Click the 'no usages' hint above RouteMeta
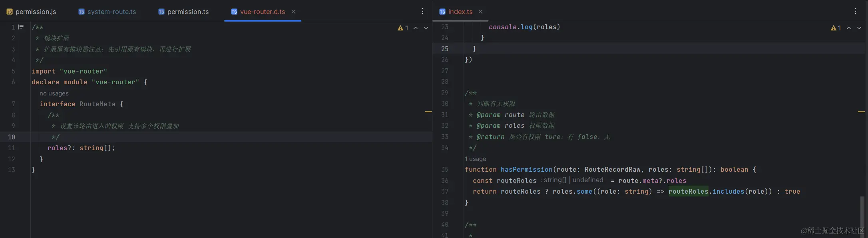The image size is (868, 238). pos(54,93)
